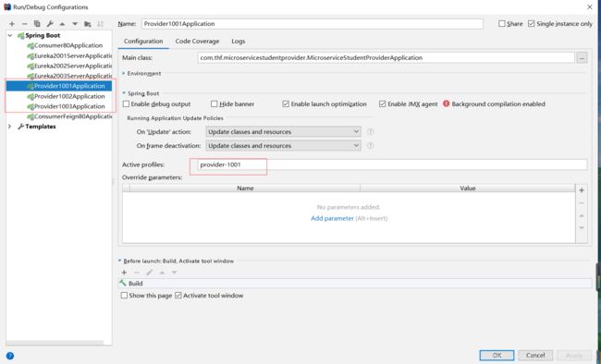Open the On 'Update' action dropdown
The height and width of the screenshot is (364, 601).
(283, 131)
